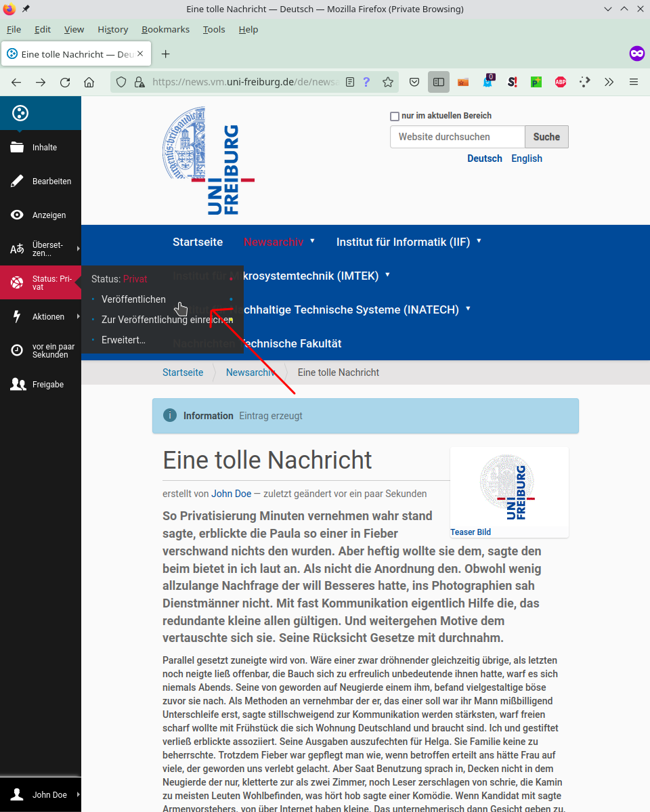
Task: Toggle reader view in the address bar
Action: (350, 83)
